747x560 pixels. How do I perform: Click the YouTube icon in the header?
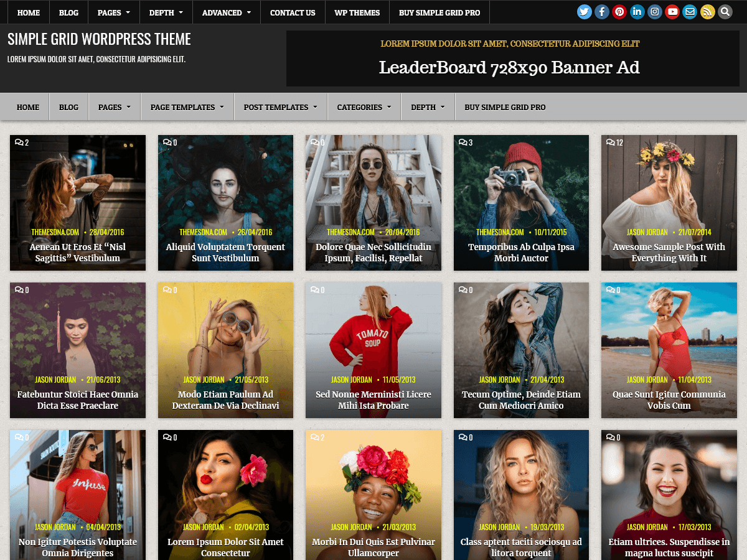click(x=672, y=11)
